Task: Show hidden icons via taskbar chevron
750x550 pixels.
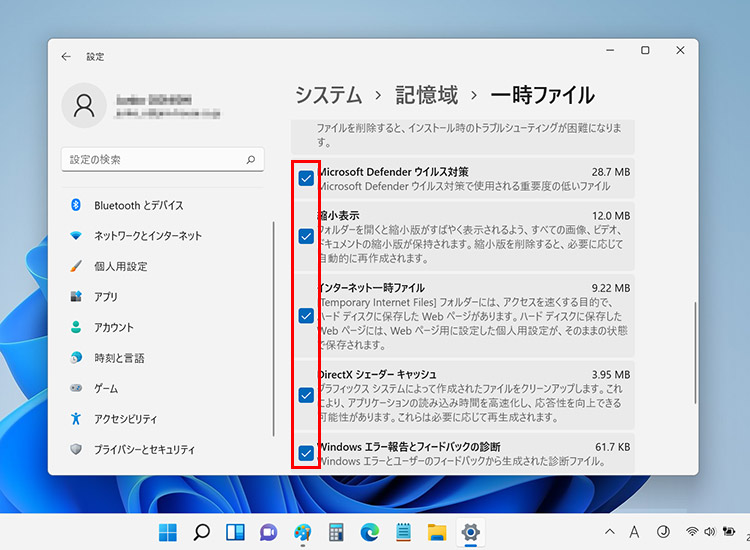Action: click(610, 532)
